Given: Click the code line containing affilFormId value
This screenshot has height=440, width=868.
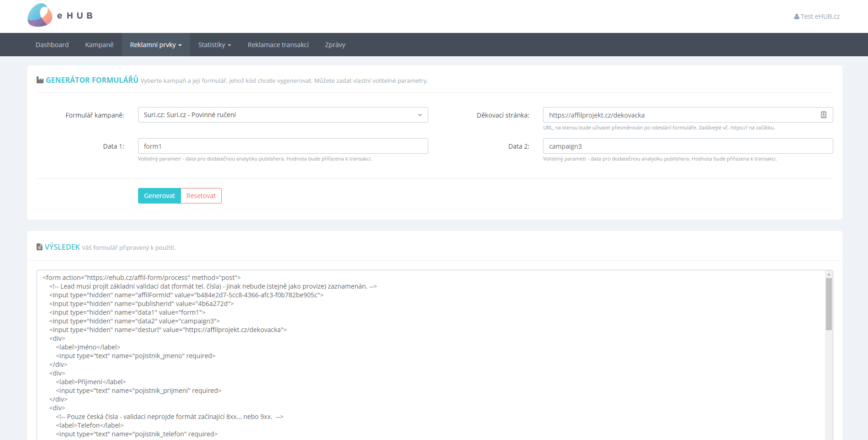Looking at the screenshot, I should pos(186,295).
